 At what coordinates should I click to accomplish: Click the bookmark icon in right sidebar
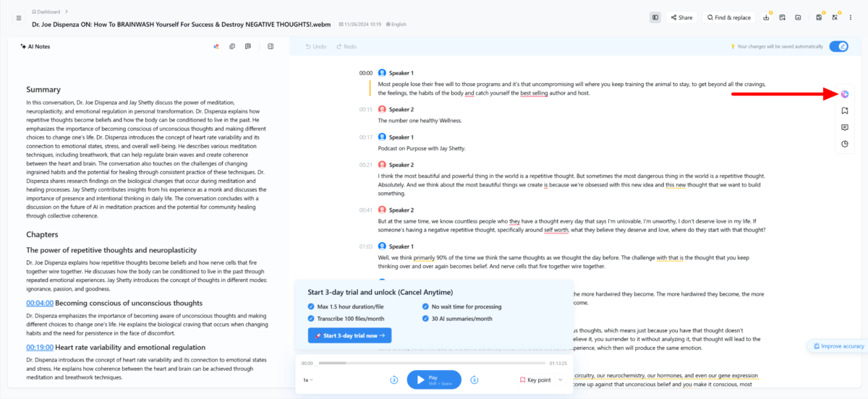pos(845,111)
